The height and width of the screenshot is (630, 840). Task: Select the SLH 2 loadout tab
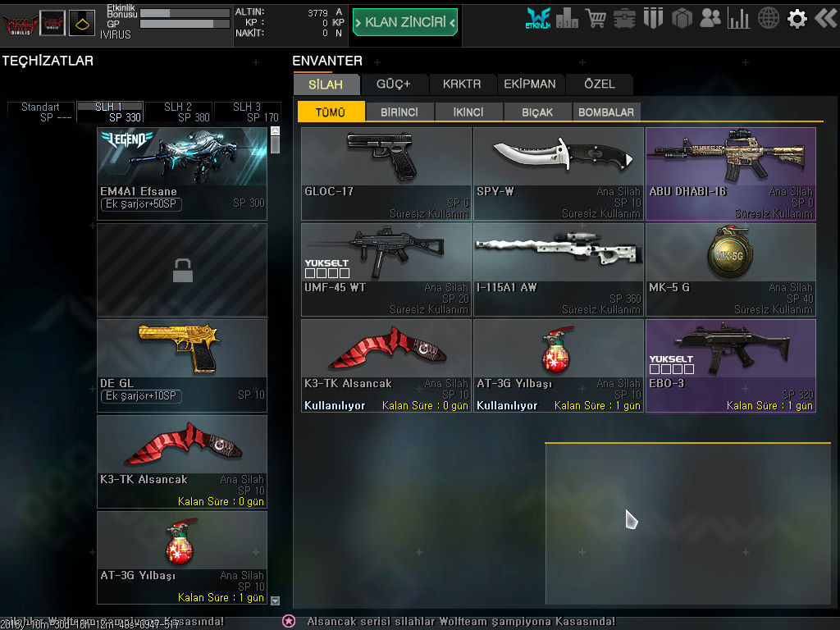[178, 112]
